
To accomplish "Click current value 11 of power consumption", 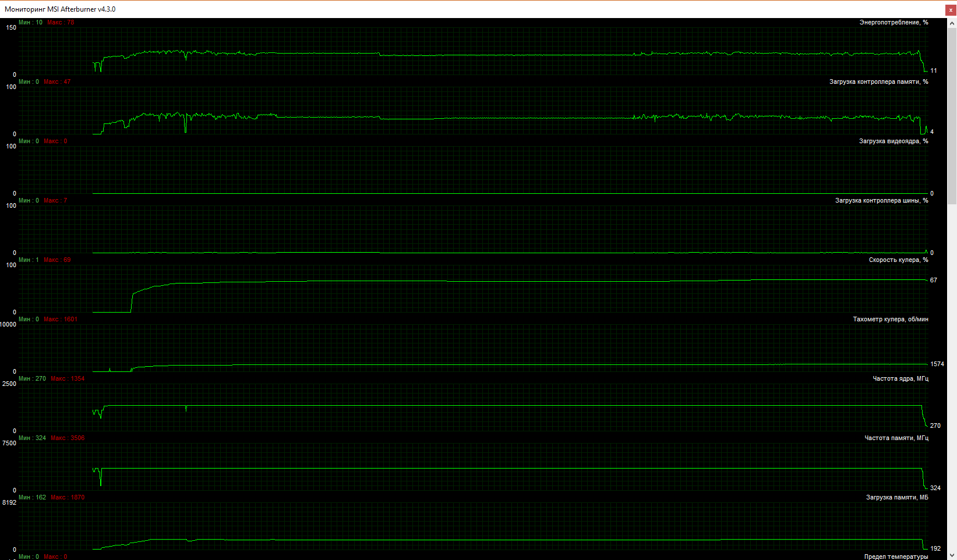I will (934, 70).
